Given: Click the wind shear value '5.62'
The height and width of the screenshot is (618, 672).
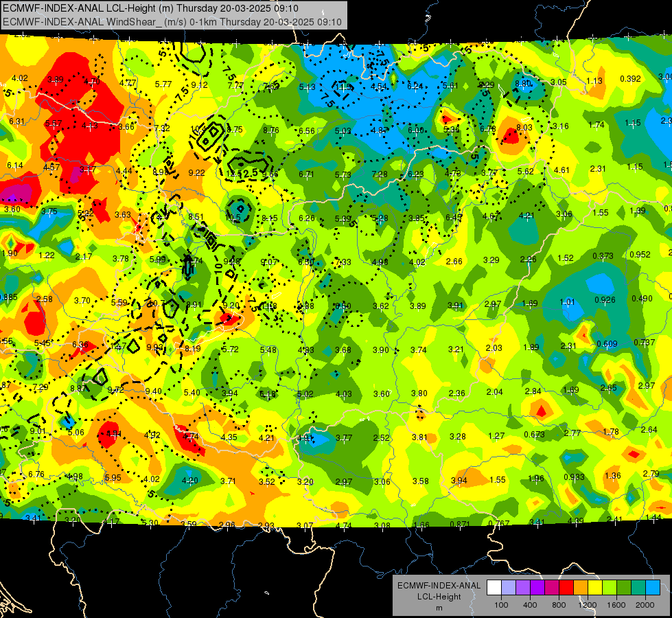Looking at the screenshot, I should click(525, 172).
